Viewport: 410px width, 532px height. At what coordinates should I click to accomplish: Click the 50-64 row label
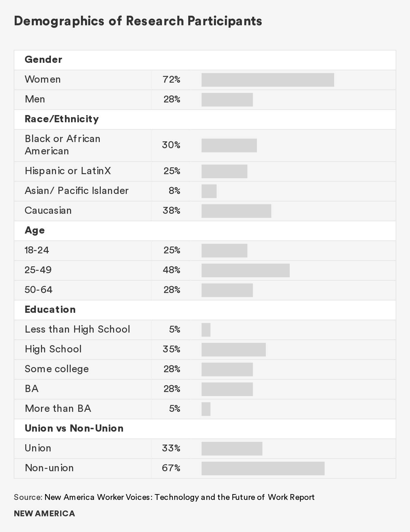(39, 290)
